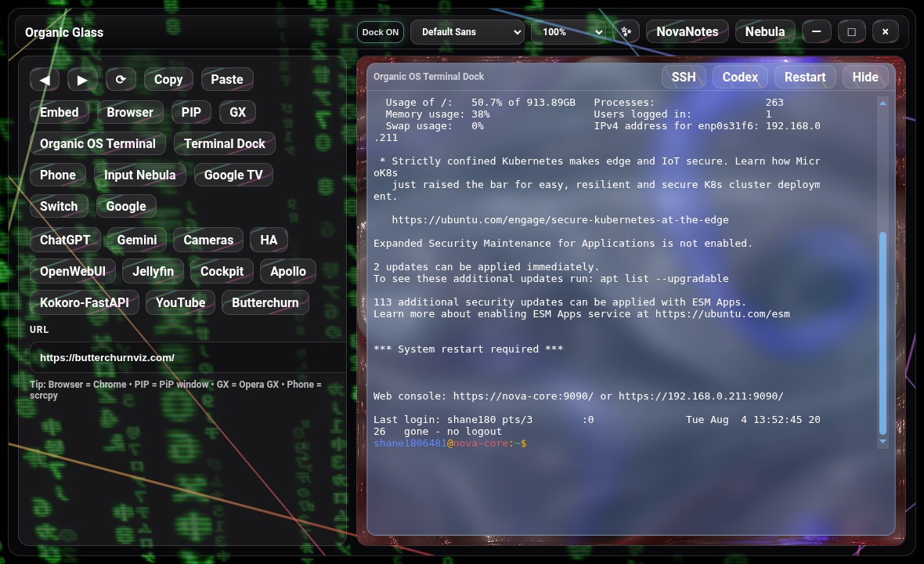Click the 192.168.0.211:9090 URL text
924x564 pixels.
[x=701, y=396]
